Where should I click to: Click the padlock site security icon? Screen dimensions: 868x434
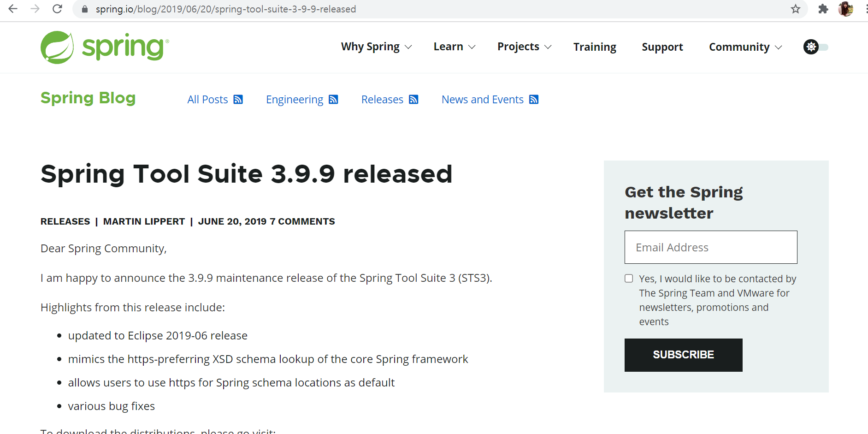[85, 9]
